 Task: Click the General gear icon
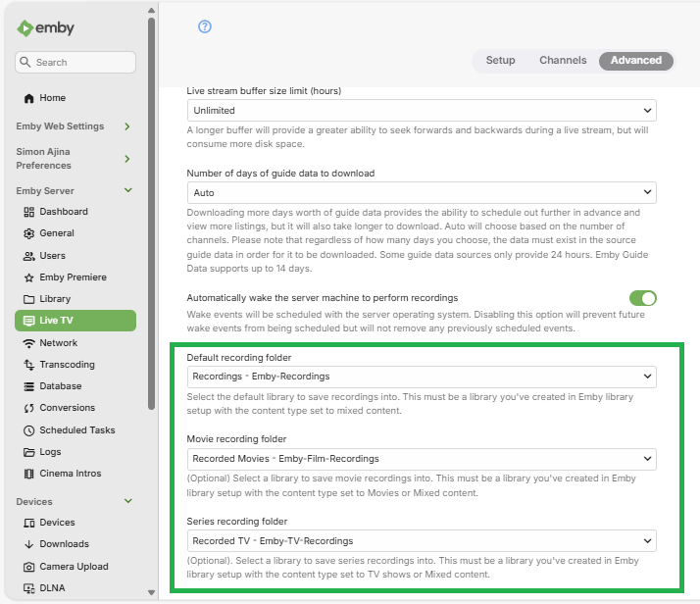[x=29, y=233]
